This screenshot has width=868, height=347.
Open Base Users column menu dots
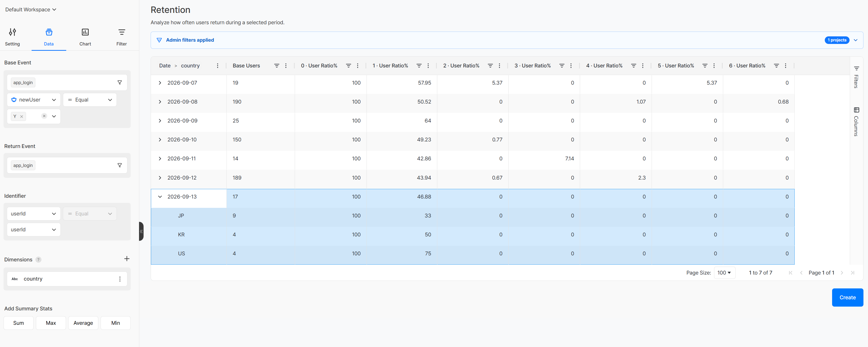pos(286,66)
